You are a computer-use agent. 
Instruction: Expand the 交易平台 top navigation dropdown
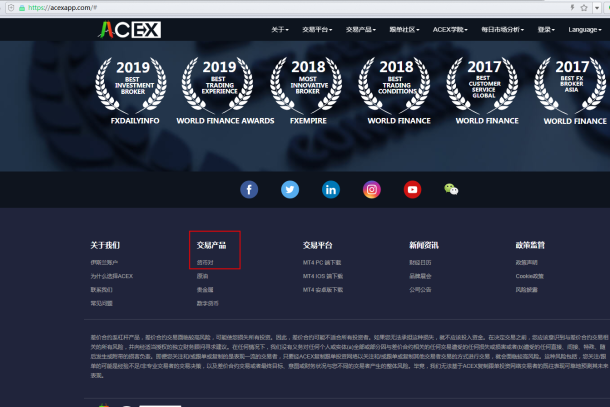317,30
